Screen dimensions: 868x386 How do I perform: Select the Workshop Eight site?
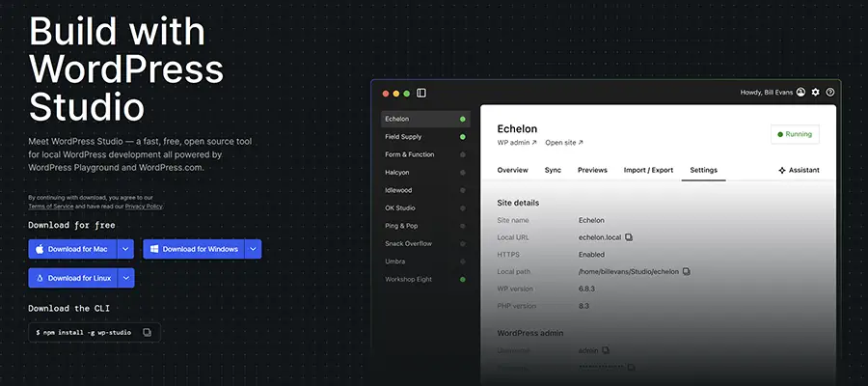[425, 279]
